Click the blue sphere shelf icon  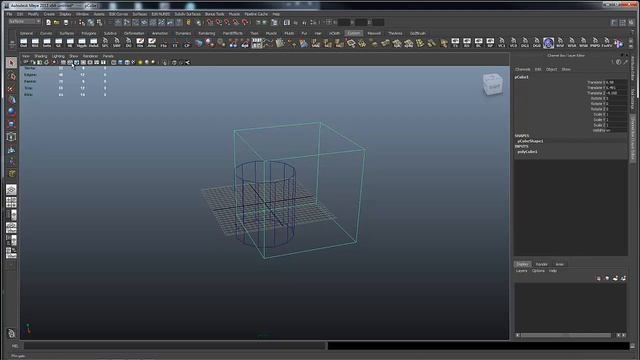point(548,42)
